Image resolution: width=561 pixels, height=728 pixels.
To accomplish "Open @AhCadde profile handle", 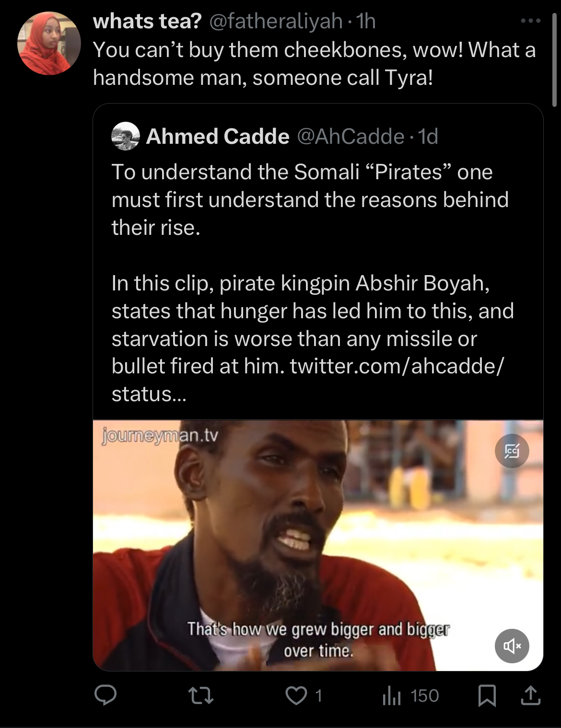I will tap(351, 137).
